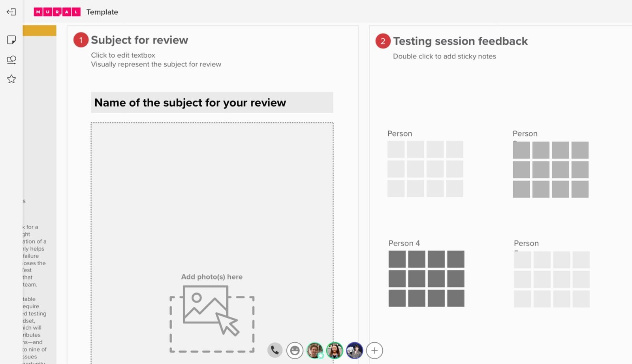
Task: Click the Template title in the top bar
Action: [x=102, y=12]
